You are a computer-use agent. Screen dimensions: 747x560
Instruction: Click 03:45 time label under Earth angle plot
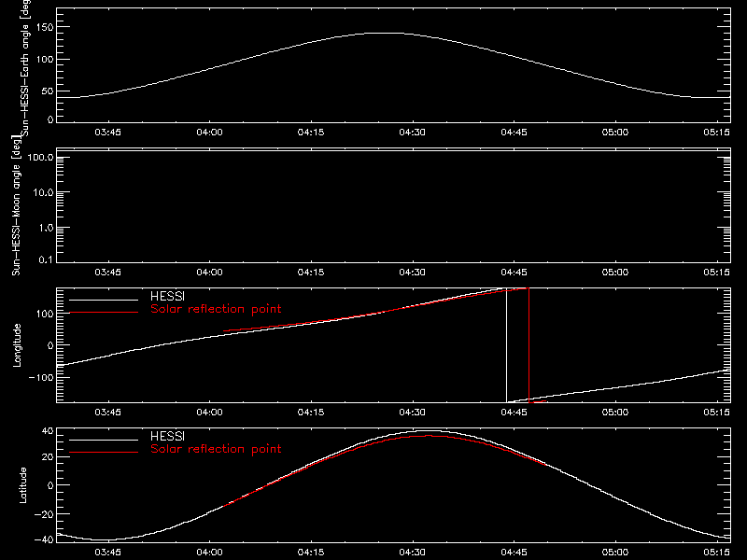coord(107,133)
